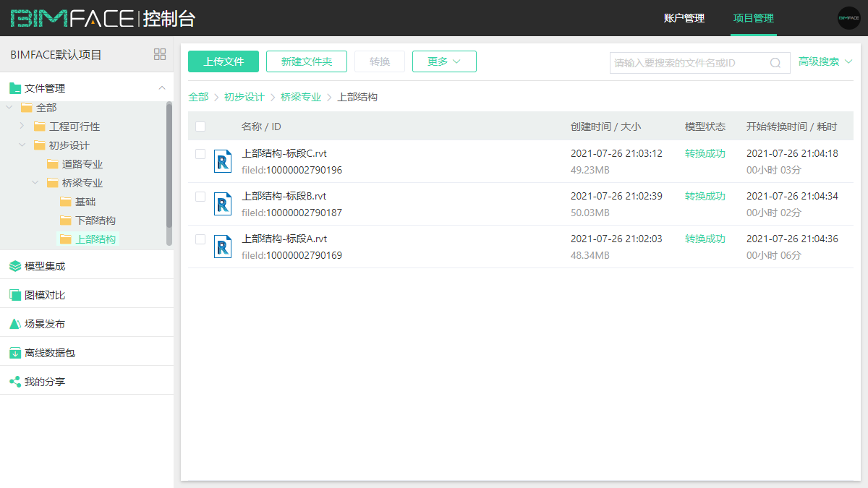Focus the file name or ID search field
The width and height of the screenshot is (868, 488).
pos(687,63)
